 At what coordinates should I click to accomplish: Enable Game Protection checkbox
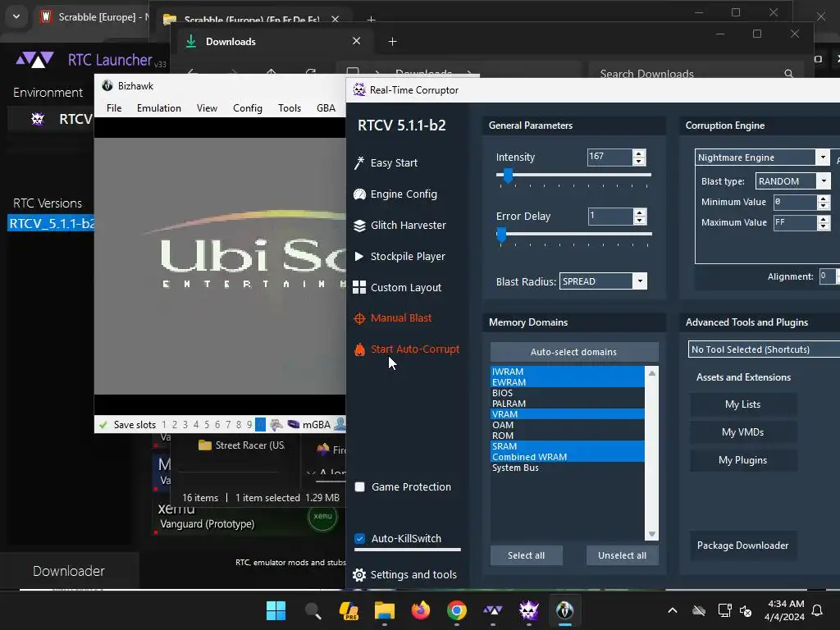(x=360, y=487)
